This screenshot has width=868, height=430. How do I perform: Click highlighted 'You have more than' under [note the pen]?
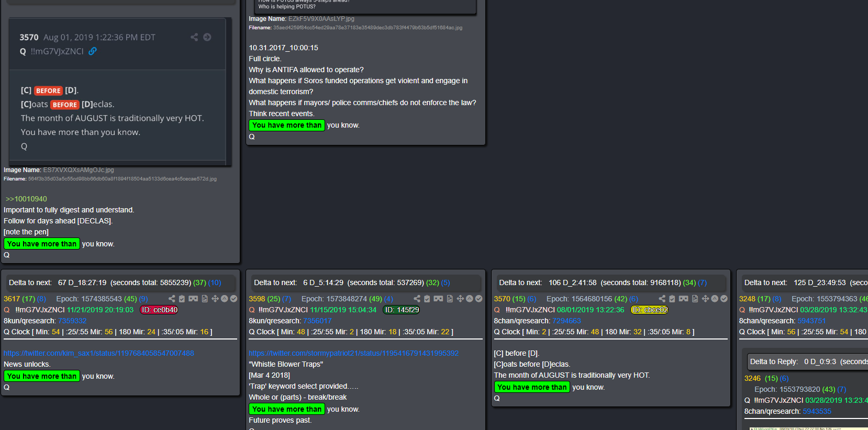click(x=42, y=244)
